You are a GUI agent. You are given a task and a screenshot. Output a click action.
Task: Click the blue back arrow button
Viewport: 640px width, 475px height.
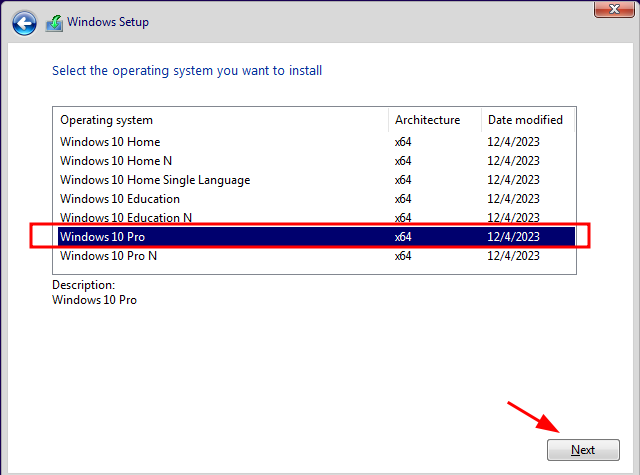[x=24, y=23]
